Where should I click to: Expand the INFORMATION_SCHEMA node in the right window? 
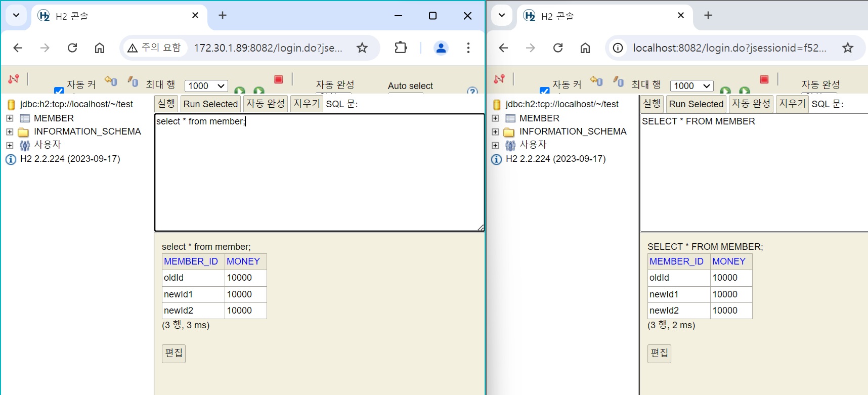(x=495, y=132)
